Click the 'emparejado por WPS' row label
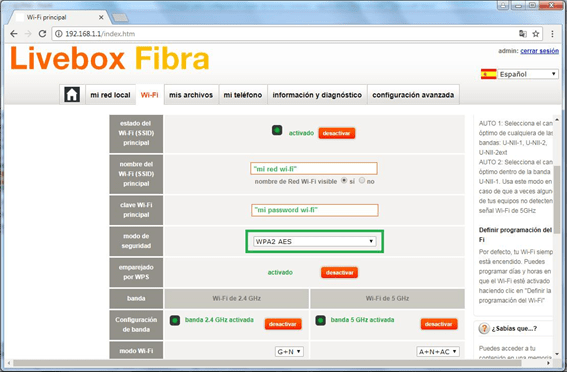 (x=136, y=272)
